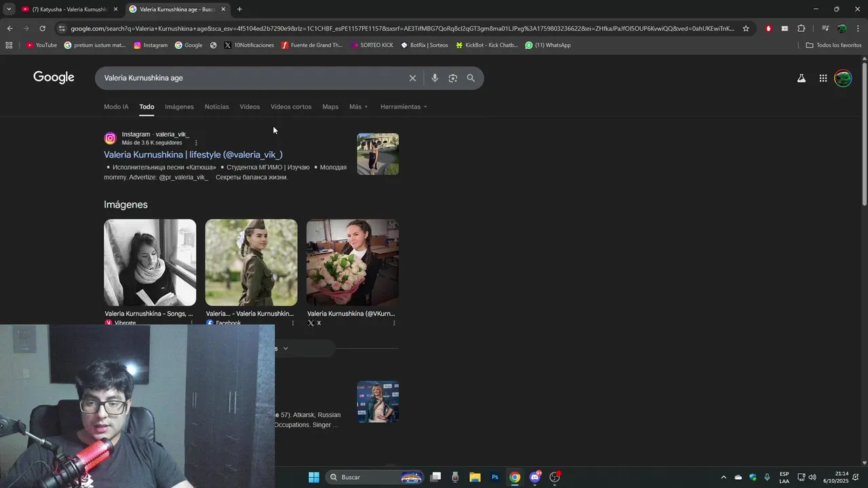Image resolution: width=868 pixels, height=488 pixels.
Task: Clear the search box with the X icon
Action: pyautogui.click(x=412, y=78)
